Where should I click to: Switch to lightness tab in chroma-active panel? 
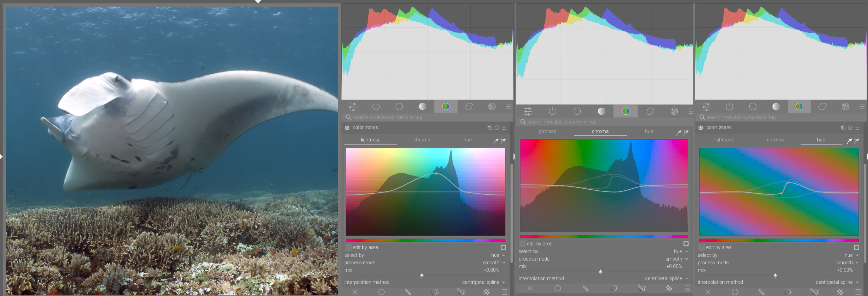click(x=546, y=131)
